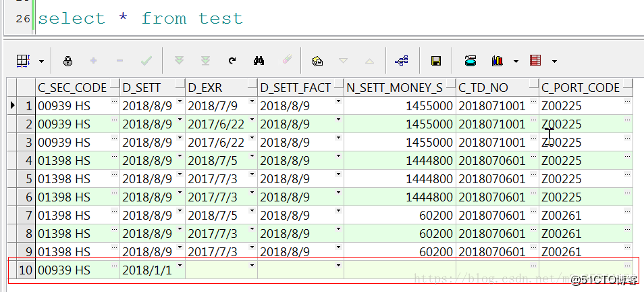Click the floppy disk save icon
Image resolution: width=644 pixels, height=292 pixels.
click(436, 61)
